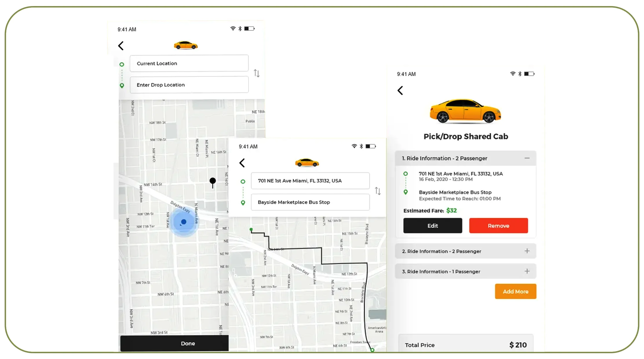Tap the black map pin marker
The height and width of the screenshot is (359, 644).
(x=213, y=182)
